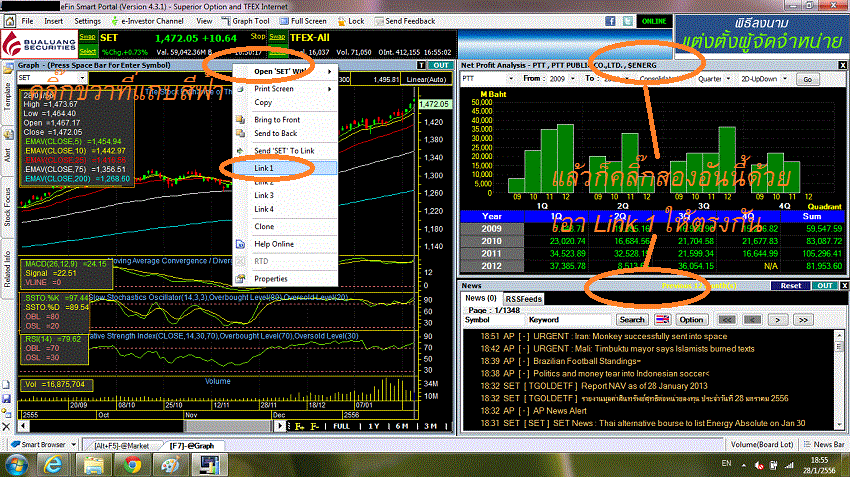The height and width of the screenshot is (477, 850).
Task: Open the Twitter icon
Action: pos(628,21)
